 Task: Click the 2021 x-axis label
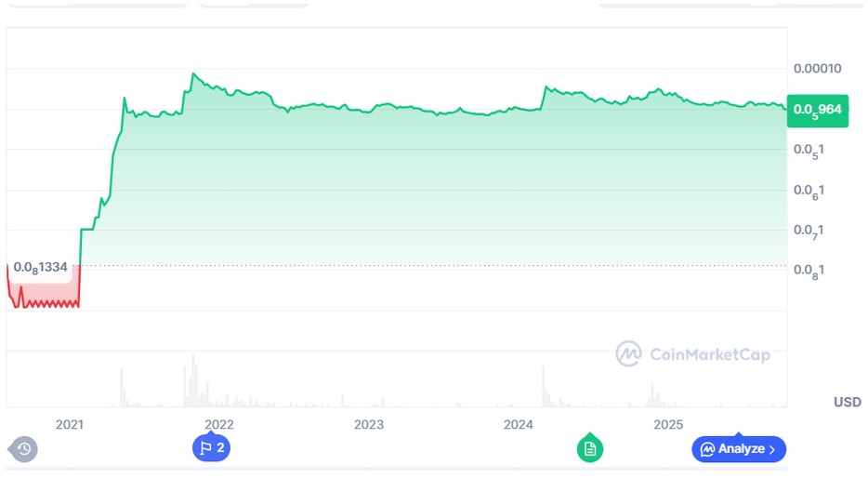[x=70, y=425]
